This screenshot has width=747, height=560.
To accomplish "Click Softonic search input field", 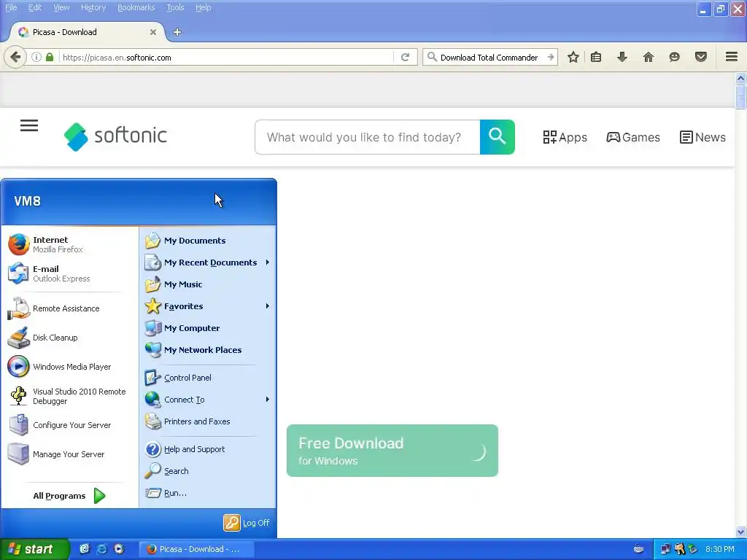I will [x=368, y=137].
